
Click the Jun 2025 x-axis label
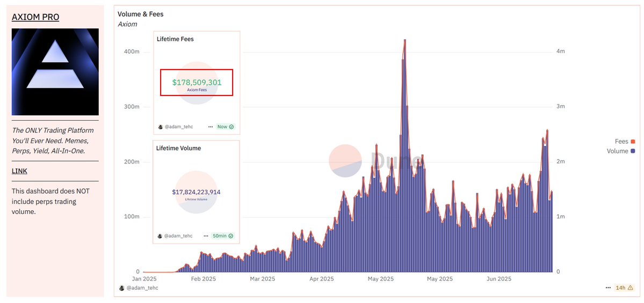(498, 279)
